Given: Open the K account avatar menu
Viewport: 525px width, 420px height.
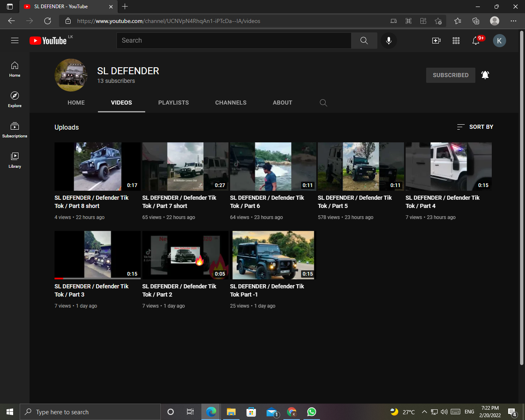Looking at the screenshot, I should tap(499, 41).
